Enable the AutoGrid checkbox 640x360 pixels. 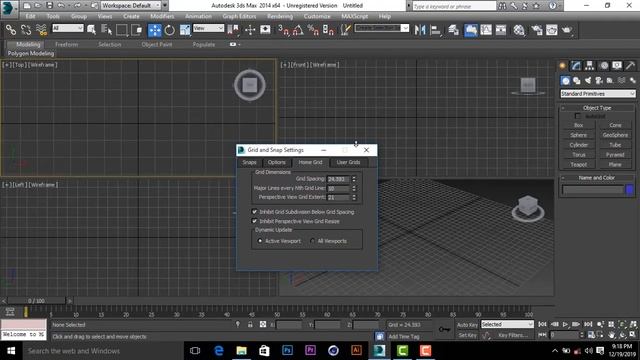578,116
